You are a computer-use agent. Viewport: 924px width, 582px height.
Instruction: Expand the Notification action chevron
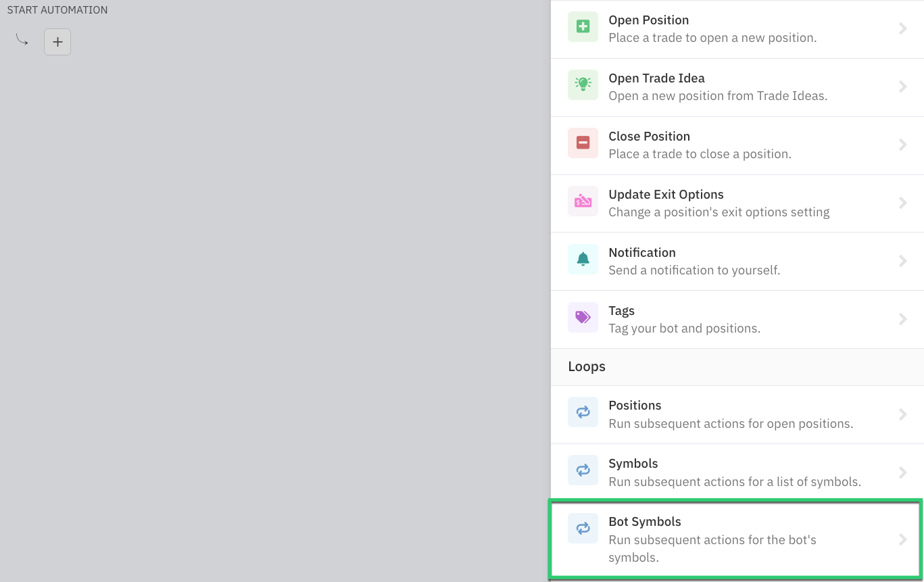903,261
